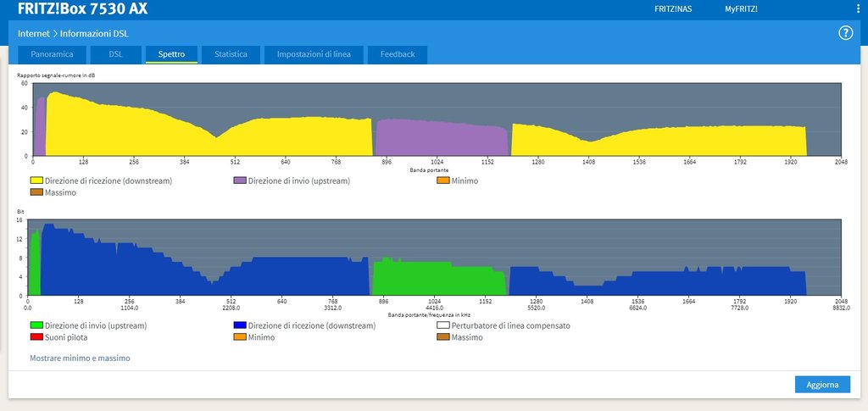Switch to the Feedback tab
The image size is (868, 411).
pos(398,54)
